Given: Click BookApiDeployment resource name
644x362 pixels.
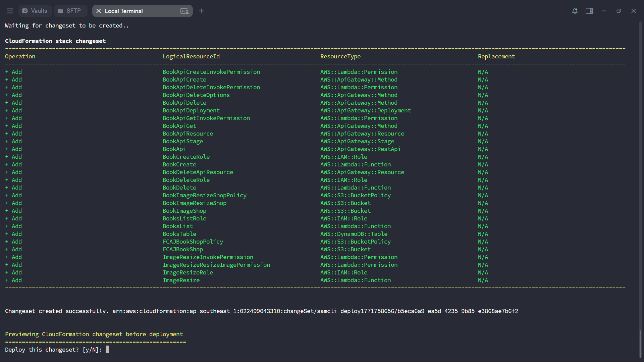Looking at the screenshot, I should tap(191, 110).
